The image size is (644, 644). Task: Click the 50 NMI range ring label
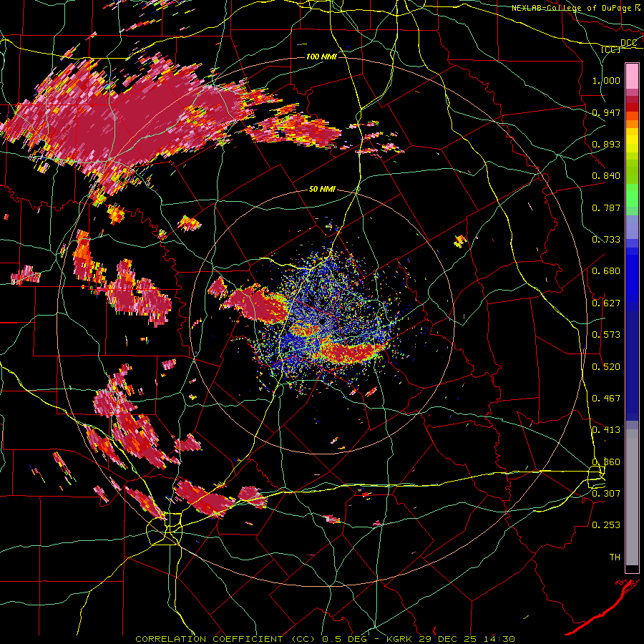(322, 190)
